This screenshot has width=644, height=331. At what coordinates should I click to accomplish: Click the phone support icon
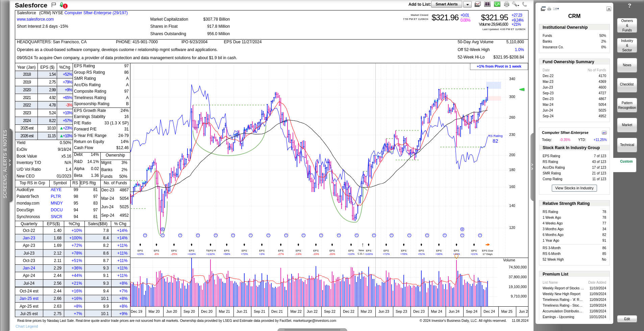coord(524,4)
